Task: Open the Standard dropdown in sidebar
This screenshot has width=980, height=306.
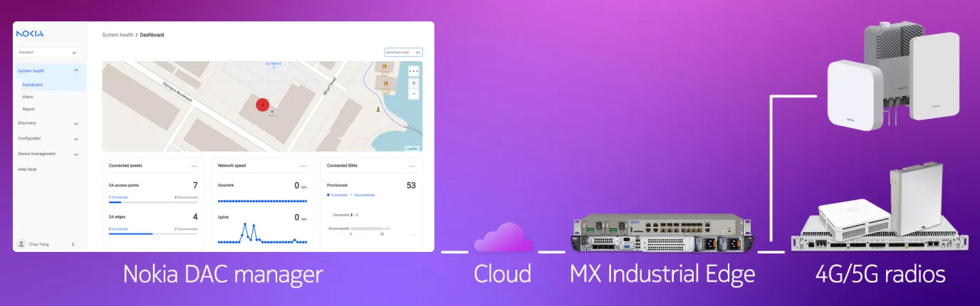Action: point(48,52)
